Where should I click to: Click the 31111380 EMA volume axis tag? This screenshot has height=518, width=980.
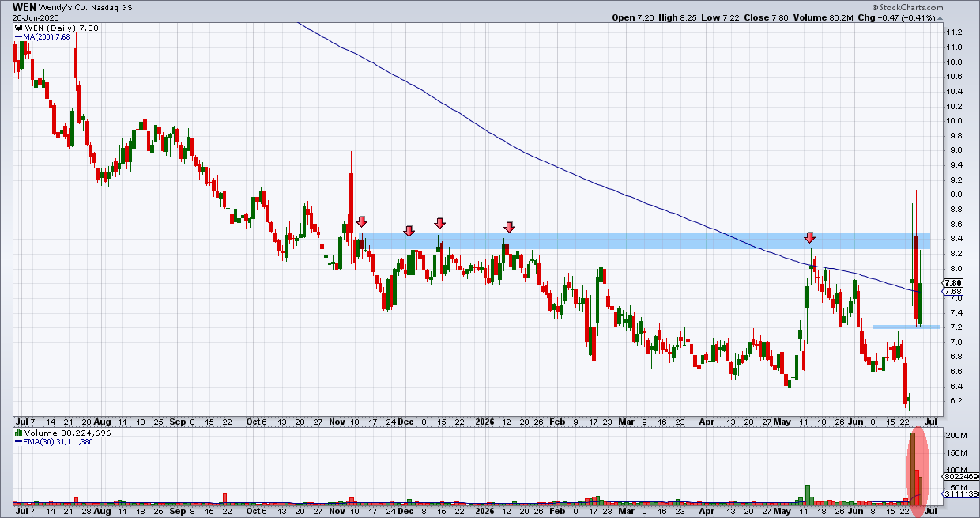click(x=962, y=494)
